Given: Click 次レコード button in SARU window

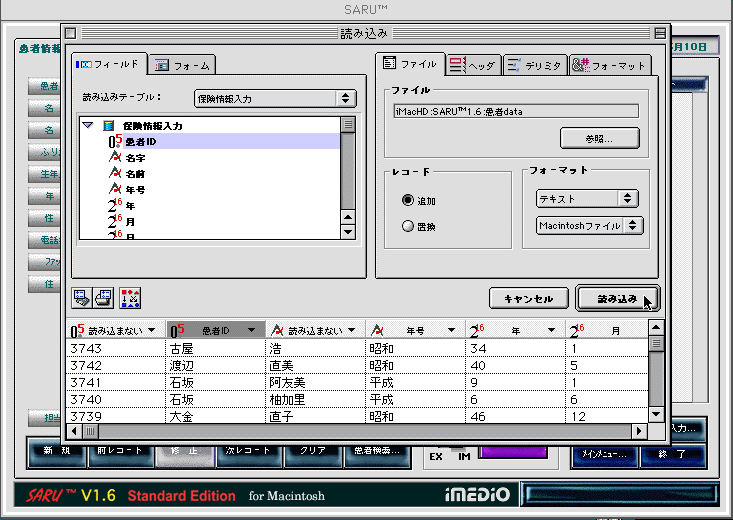Looking at the screenshot, I should (248, 455).
